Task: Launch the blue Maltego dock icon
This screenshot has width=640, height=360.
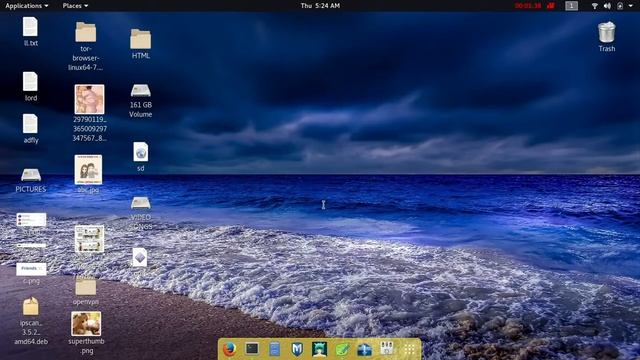Action: point(364,349)
